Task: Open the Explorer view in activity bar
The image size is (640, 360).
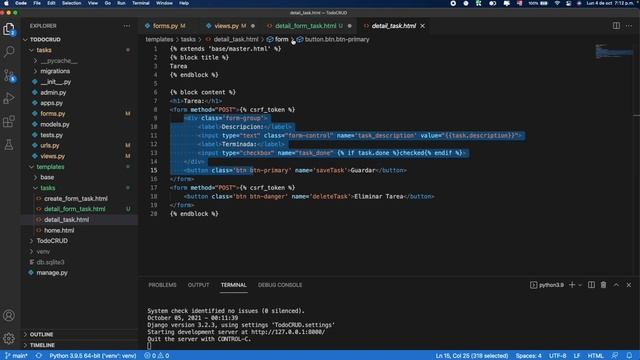Action: pos(9,29)
